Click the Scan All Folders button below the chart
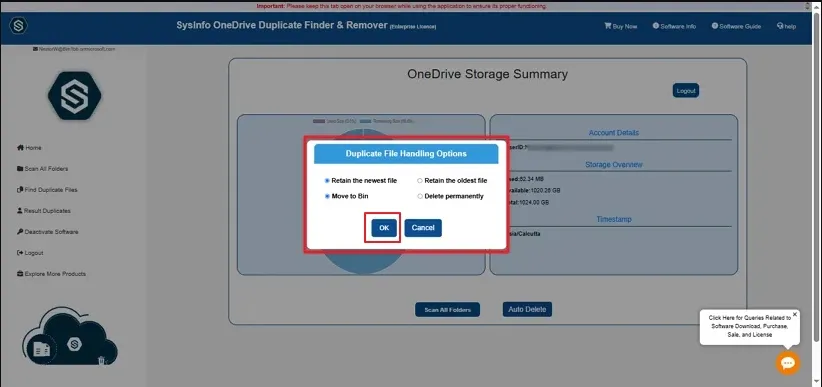Screen dimensions: 822x387 coord(448,309)
